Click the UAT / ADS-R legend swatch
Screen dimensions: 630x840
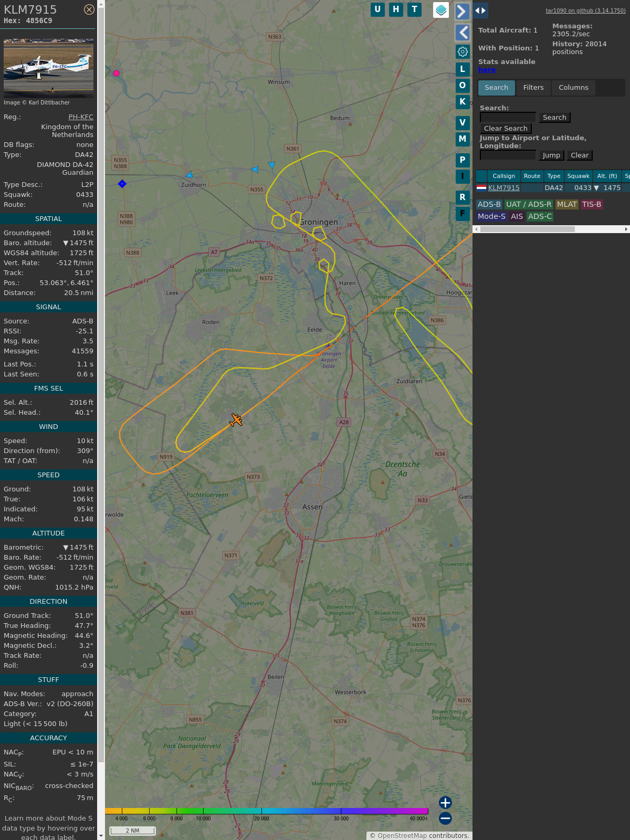[x=529, y=205]
